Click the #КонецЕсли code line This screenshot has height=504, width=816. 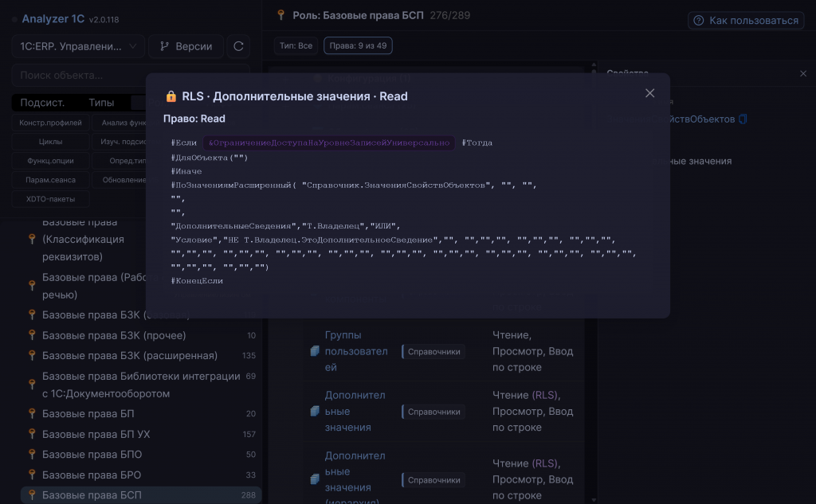[197, 281]
